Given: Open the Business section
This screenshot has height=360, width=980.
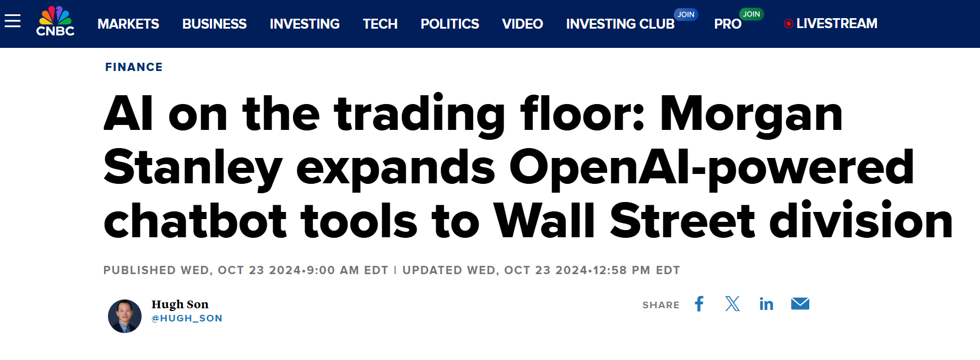Looking at the screenshot, I should click(x=214, y=24).
